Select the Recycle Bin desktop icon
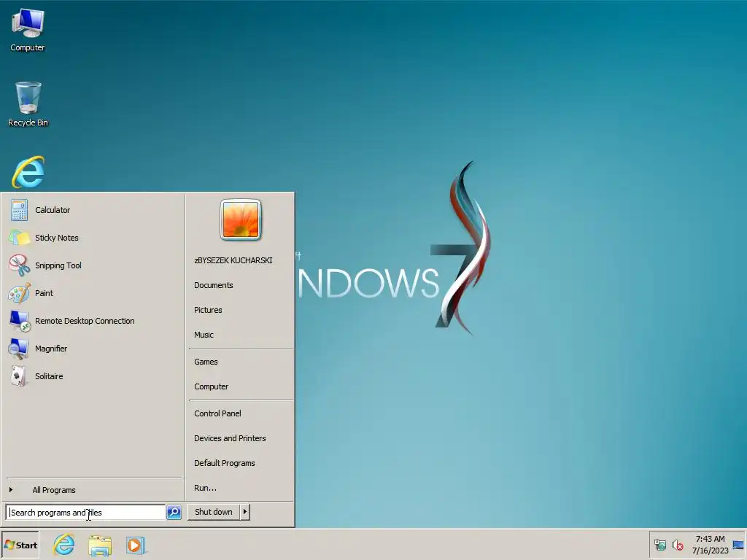 tap(28, 104)
